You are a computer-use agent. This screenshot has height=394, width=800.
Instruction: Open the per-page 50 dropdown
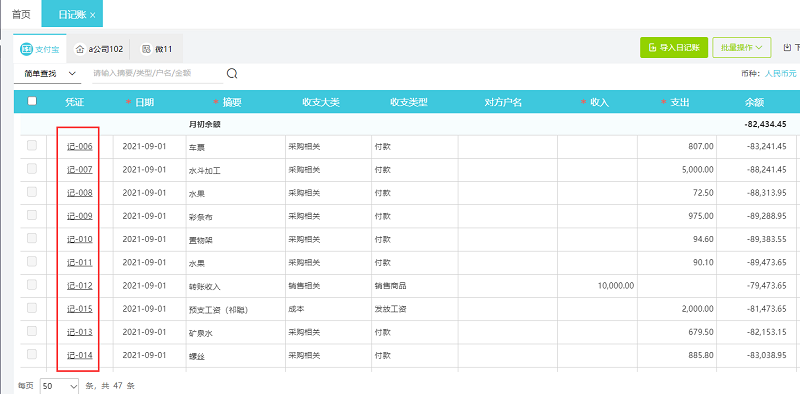[x=60, y=386]
